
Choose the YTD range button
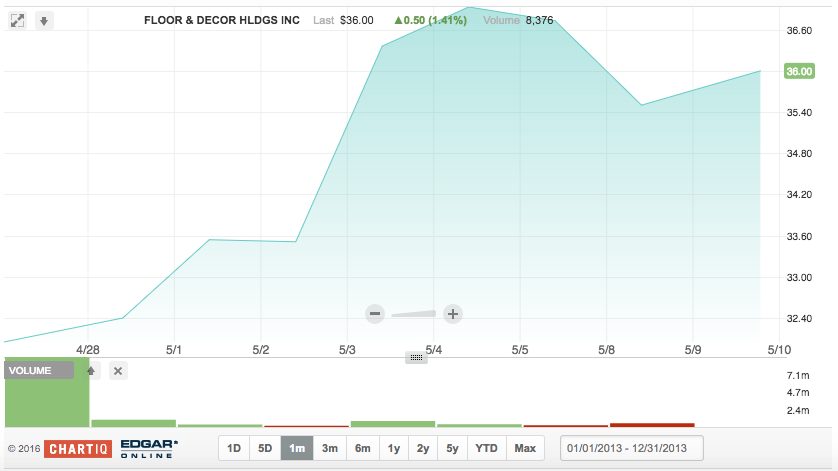tap(486, 448)
